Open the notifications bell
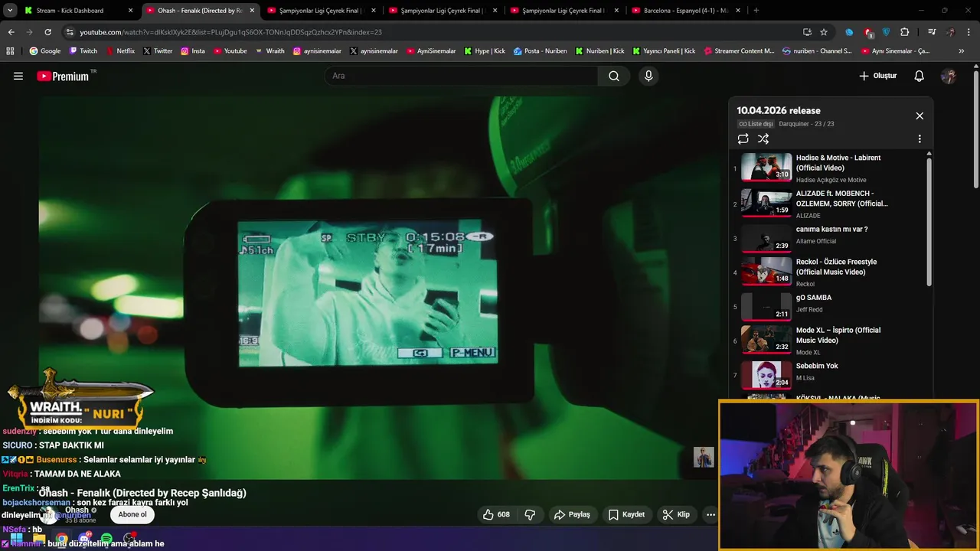 (920, 76)
